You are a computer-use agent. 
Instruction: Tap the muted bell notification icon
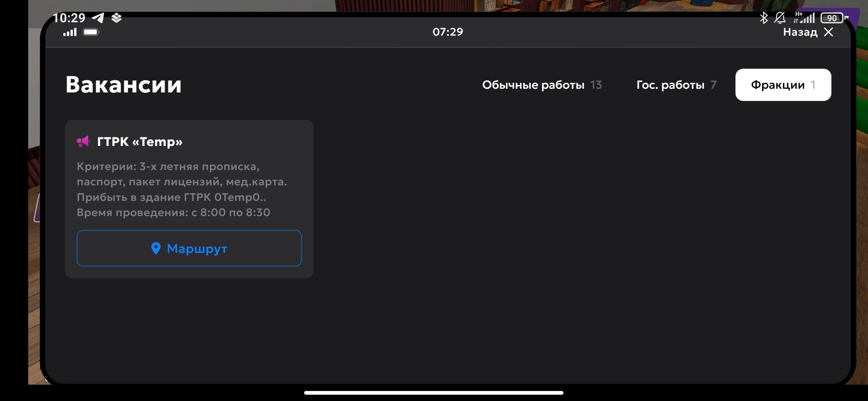point(780,18)
